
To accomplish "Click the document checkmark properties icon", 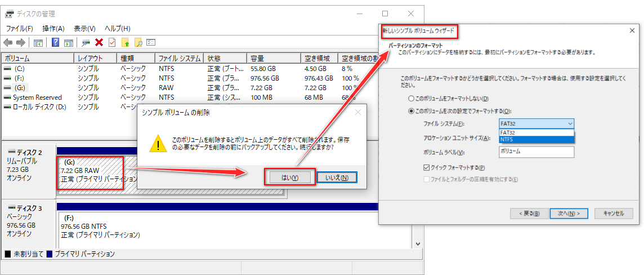I will pyautogui.click(x=111, y=42).
